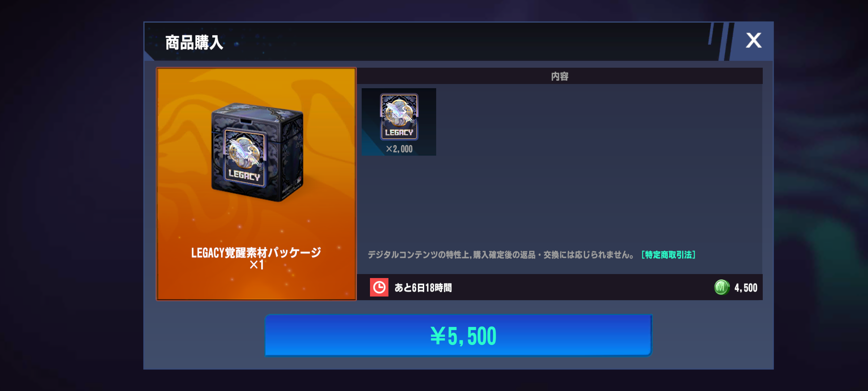
Task: Tap the LEGACY card icon in contents
Action: coord(399,117)
